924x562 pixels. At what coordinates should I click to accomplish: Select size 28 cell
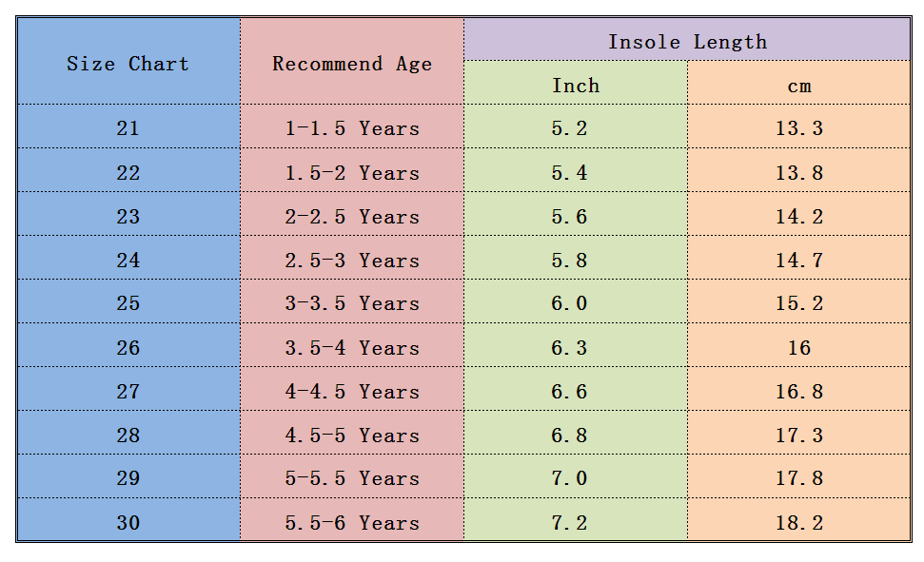click(128, 436)
